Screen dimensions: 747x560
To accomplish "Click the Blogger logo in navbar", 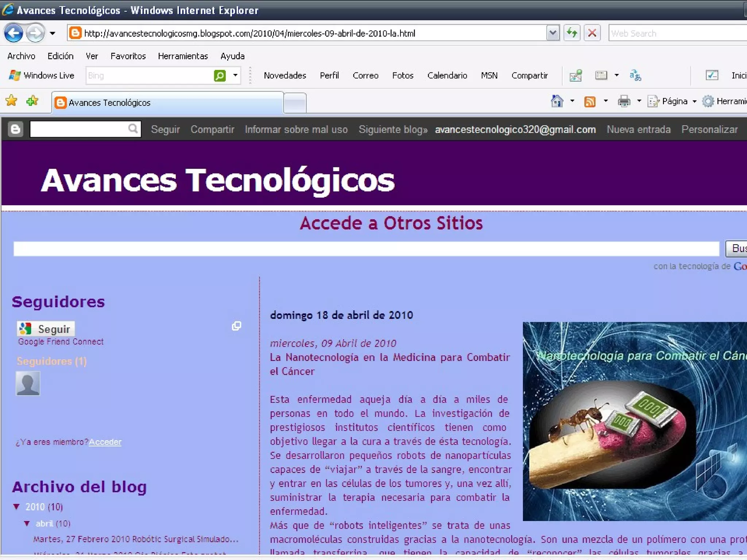I will 16,129.
